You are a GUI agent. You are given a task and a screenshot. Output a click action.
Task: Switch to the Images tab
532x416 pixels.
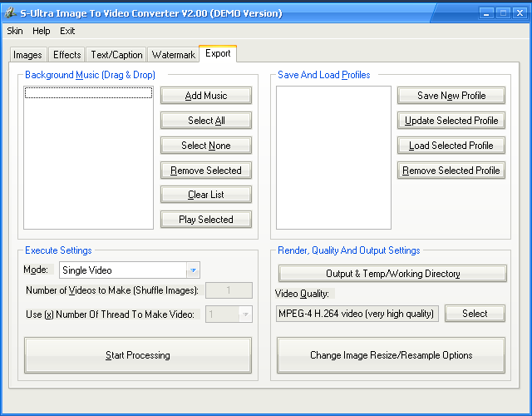coord(27,55)
